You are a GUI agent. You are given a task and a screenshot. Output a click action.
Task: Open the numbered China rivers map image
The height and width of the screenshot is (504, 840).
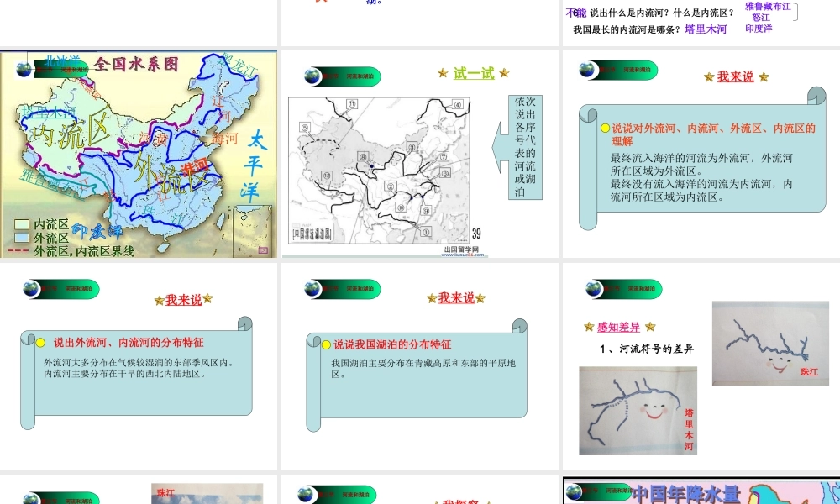[380, 171]
